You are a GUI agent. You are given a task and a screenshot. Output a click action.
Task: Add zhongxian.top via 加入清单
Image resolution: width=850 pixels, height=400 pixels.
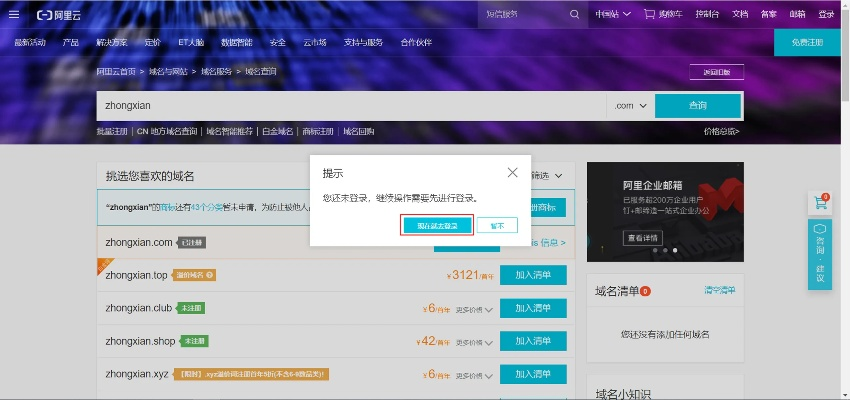[533, 275]
